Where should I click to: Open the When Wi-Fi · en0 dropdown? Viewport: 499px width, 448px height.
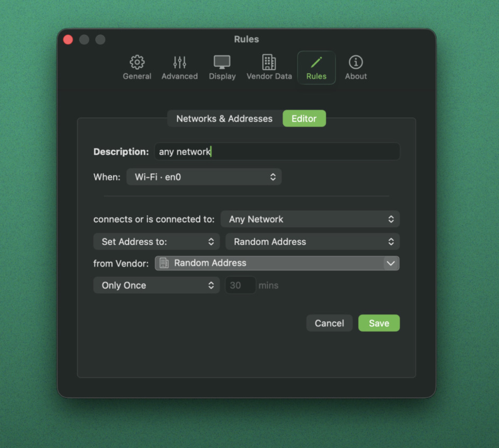point(204,177)
